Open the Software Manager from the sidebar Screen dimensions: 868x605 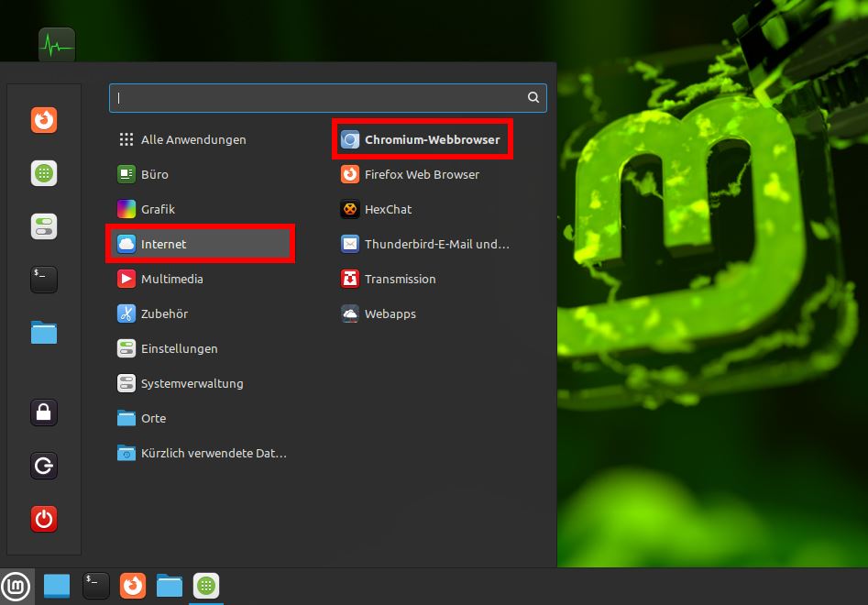click(x=44, y=173)
